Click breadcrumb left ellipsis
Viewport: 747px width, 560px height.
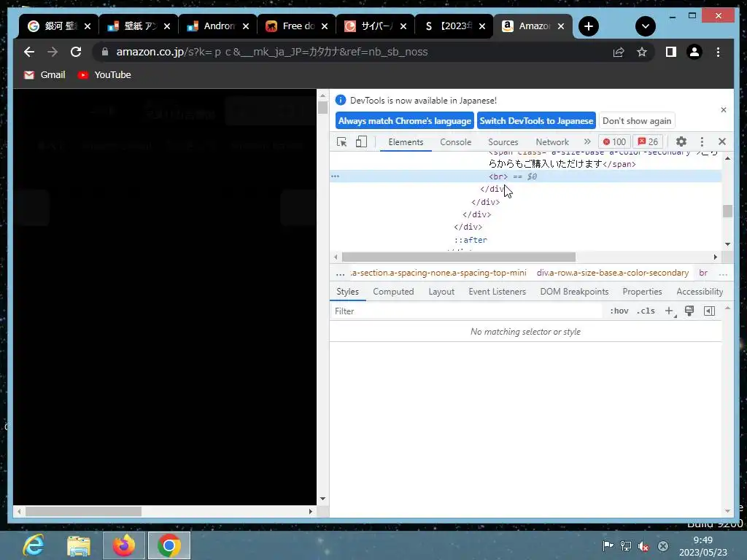pyautogui.click(x=340, y=273)
